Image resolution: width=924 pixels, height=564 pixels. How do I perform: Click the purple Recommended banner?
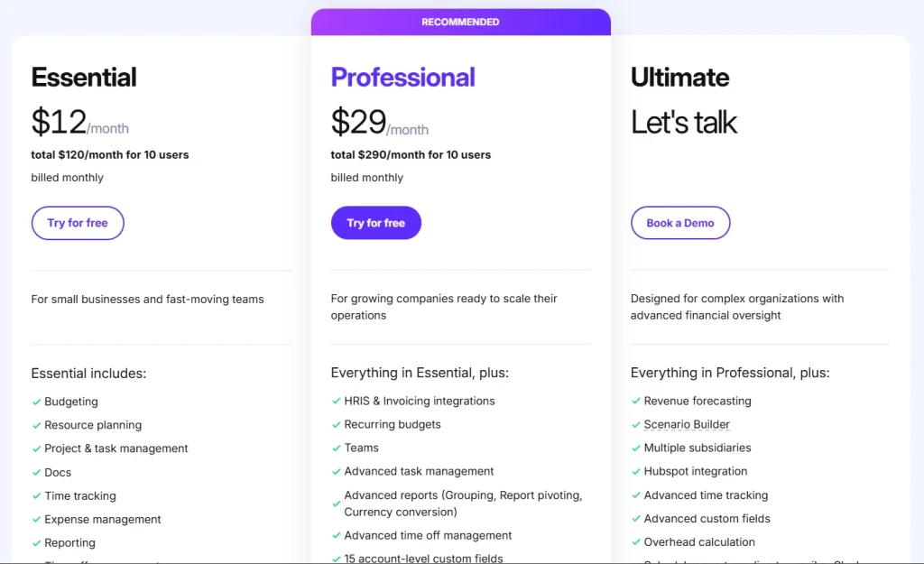pyautogui.click(x=460, y=22)
